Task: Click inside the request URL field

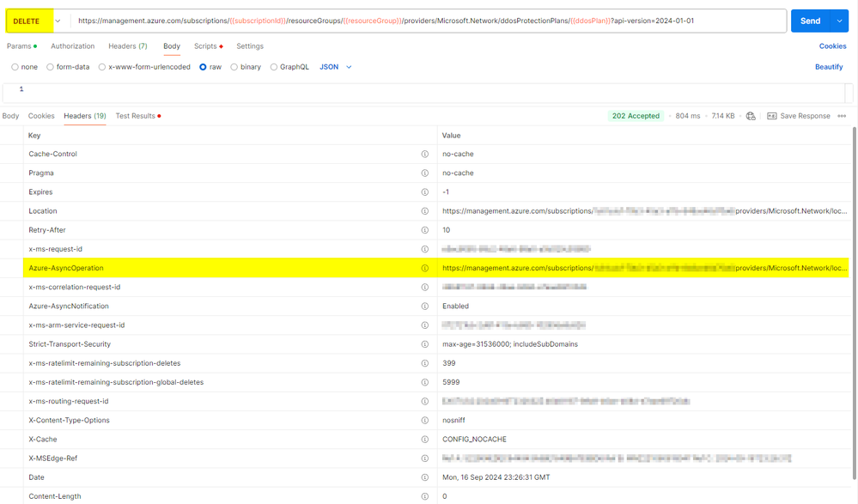Action: tap(429, 21)
